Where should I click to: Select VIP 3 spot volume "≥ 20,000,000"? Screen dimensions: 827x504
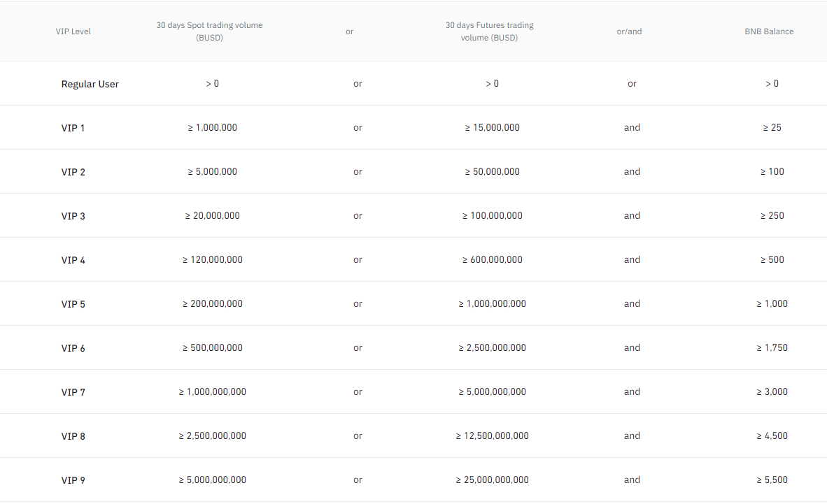coord(213,215)
